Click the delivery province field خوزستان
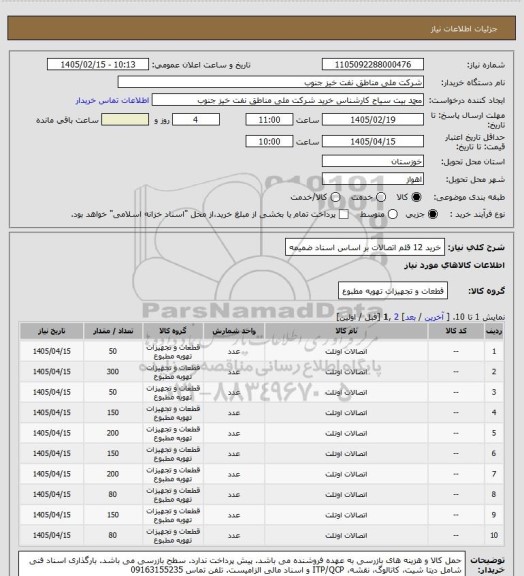Image resolution: width=524 pixels, height=576 pixels. 373,161
